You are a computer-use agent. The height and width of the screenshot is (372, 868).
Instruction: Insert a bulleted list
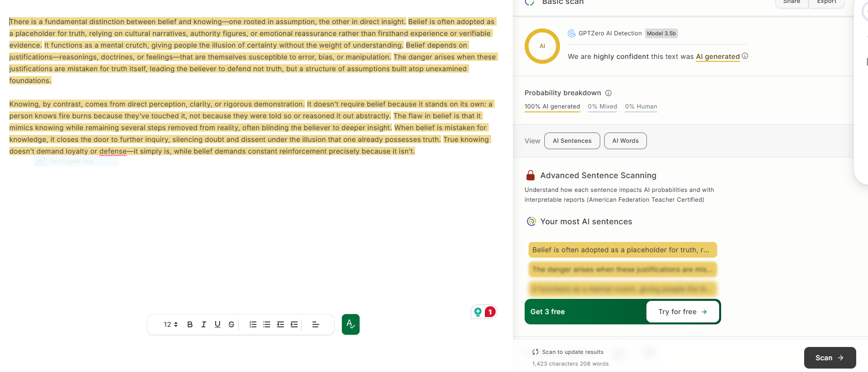pyautogui.click(x=267, y=324)
